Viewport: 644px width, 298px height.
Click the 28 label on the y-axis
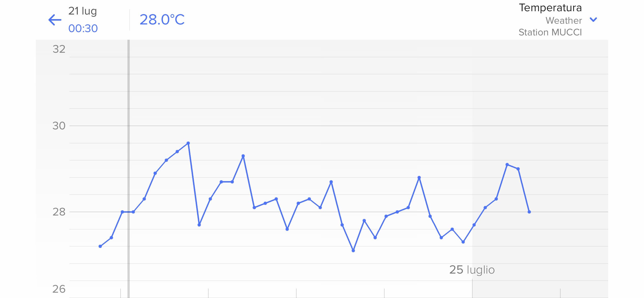[x=59, y=212]
